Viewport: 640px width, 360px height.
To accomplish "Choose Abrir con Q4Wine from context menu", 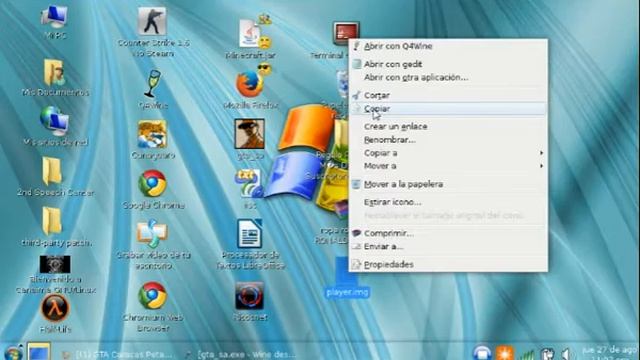I will pos(448,46).
